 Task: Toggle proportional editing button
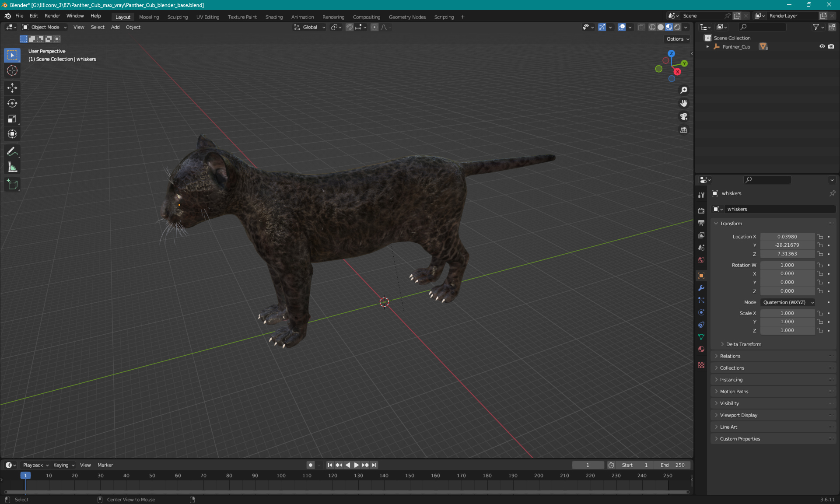(374, 27)
